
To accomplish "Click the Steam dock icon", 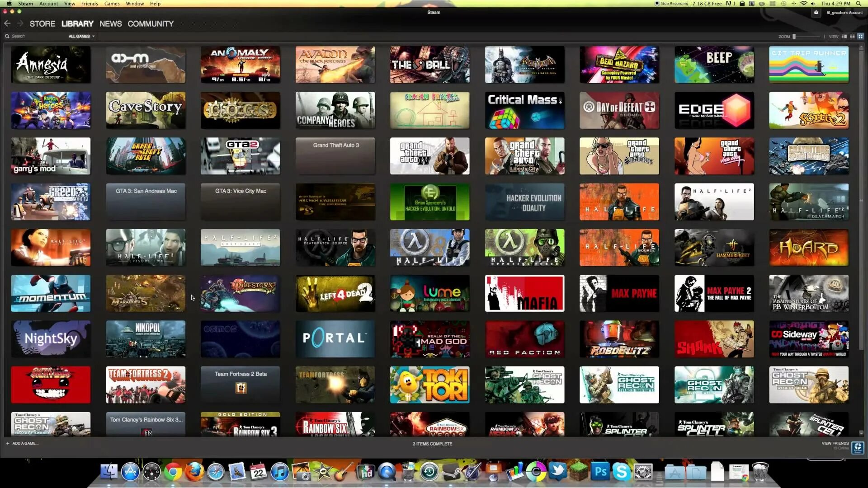I will click(452, 471).
